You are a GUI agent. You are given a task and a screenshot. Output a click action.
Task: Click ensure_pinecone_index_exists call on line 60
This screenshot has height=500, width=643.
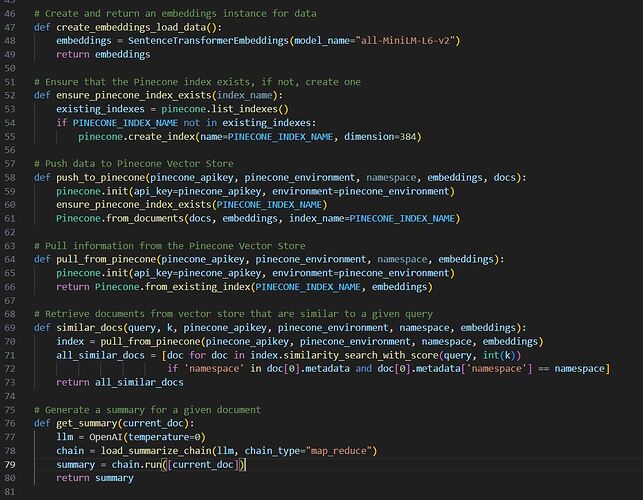click(x=134, y=205)
